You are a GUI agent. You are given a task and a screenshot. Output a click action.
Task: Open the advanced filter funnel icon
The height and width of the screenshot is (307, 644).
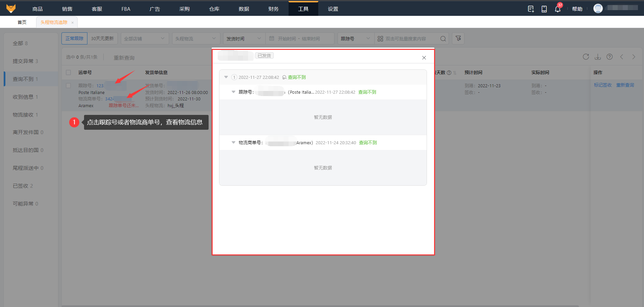[x=458, y=38]
